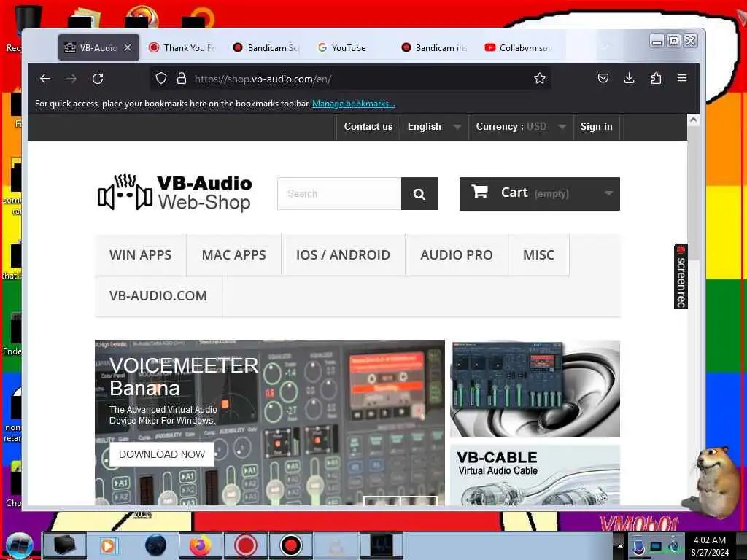747x560 pixels.
Task: Open the Firefox downloads panel
Action: (x=630, y=78)
